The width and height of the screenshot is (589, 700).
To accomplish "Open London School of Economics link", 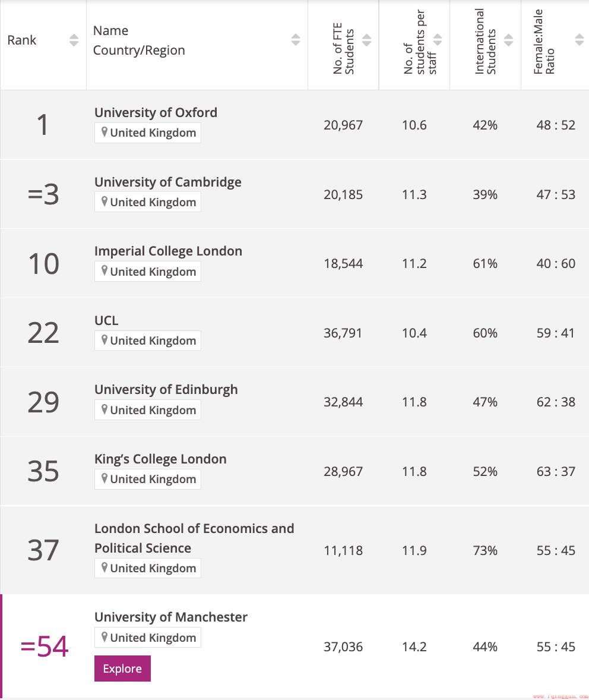I will coord(194,538).
